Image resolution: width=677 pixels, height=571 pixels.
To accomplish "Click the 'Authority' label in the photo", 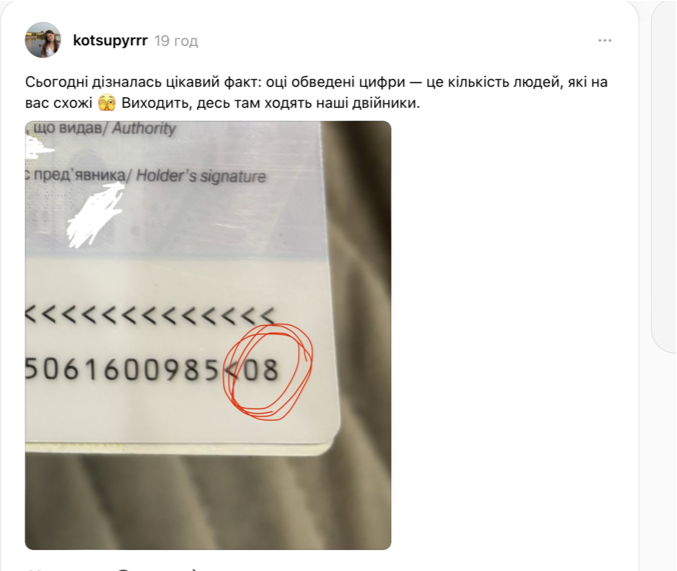I will pos(144,128).
